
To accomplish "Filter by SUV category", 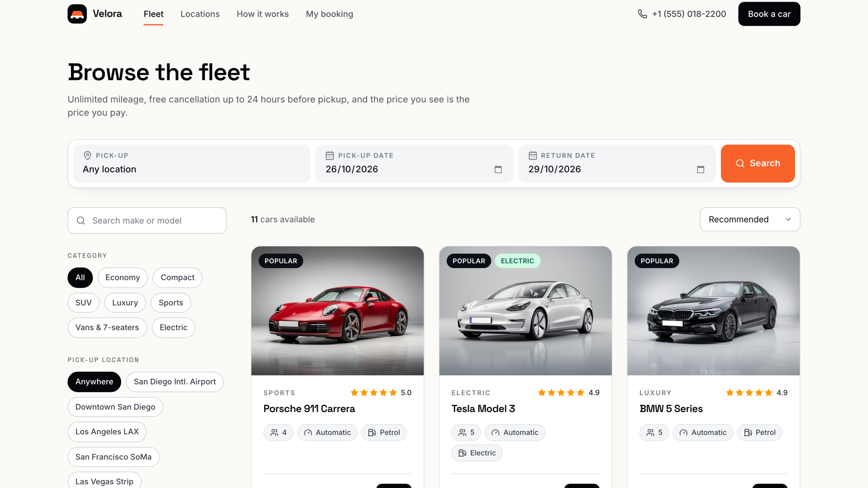I will coord(84,303).
